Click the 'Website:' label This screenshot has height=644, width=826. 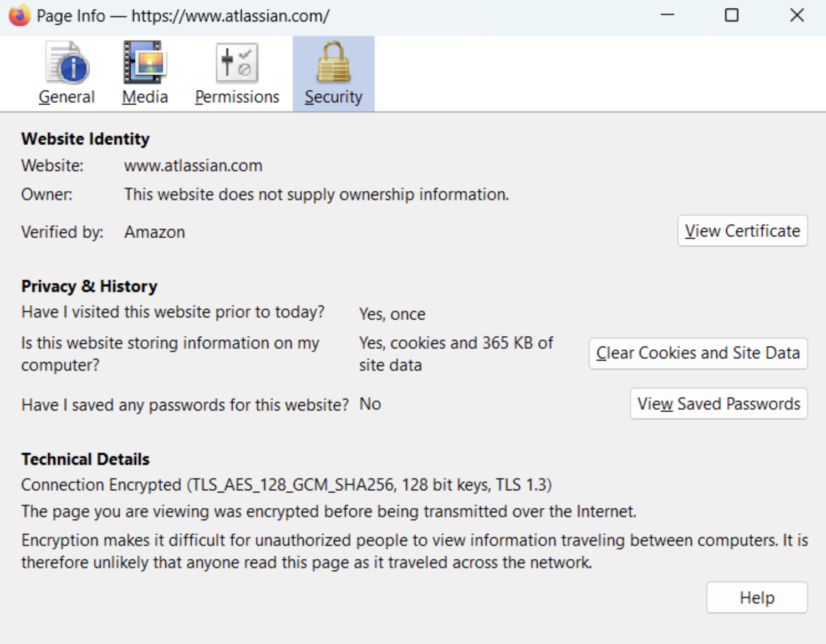[x=52, y=166]
